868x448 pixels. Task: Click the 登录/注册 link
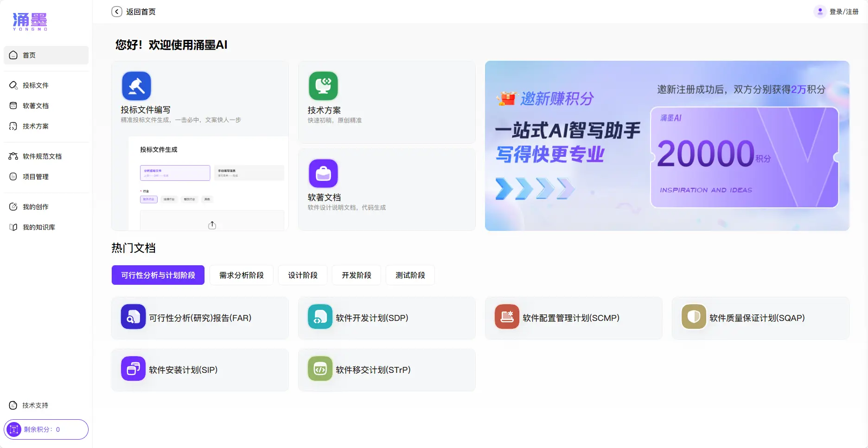[843, 11]
